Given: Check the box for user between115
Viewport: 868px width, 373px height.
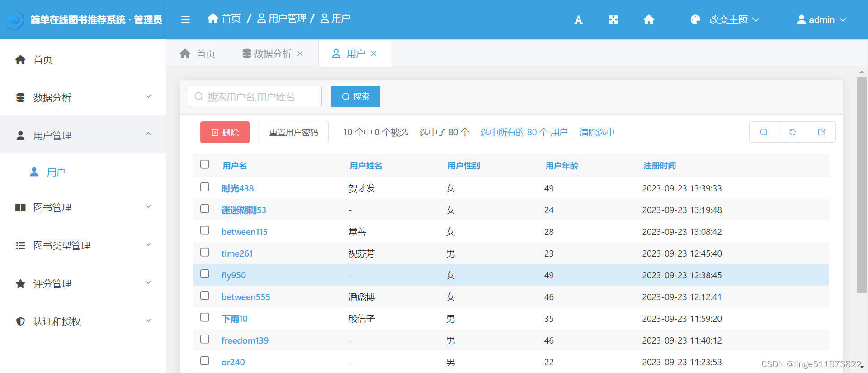Looking at the screenshot, I should pyautogui.click(x=205, y=230).
